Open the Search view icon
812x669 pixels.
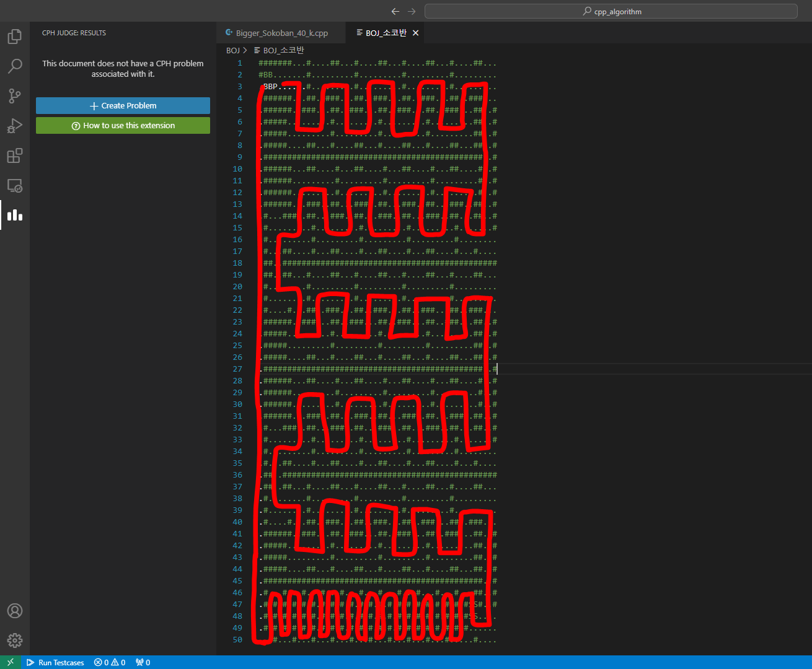15,66
